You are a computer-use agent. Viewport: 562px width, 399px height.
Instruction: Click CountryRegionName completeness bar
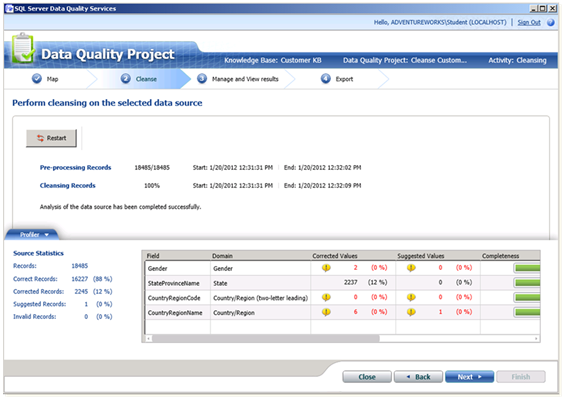coord(527,312)
